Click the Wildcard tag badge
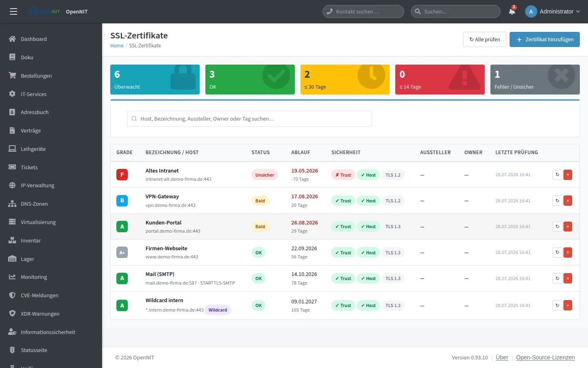The width and height of the screenshot is (588, 368). click(218, 310)
